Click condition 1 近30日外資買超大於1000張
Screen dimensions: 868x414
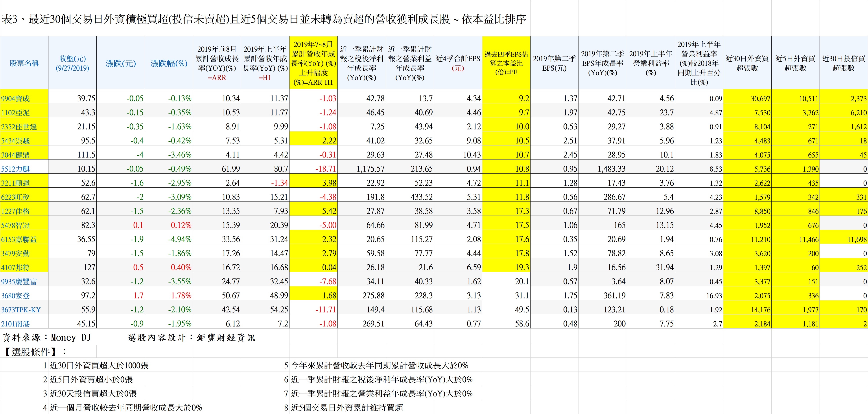point(99,366)
